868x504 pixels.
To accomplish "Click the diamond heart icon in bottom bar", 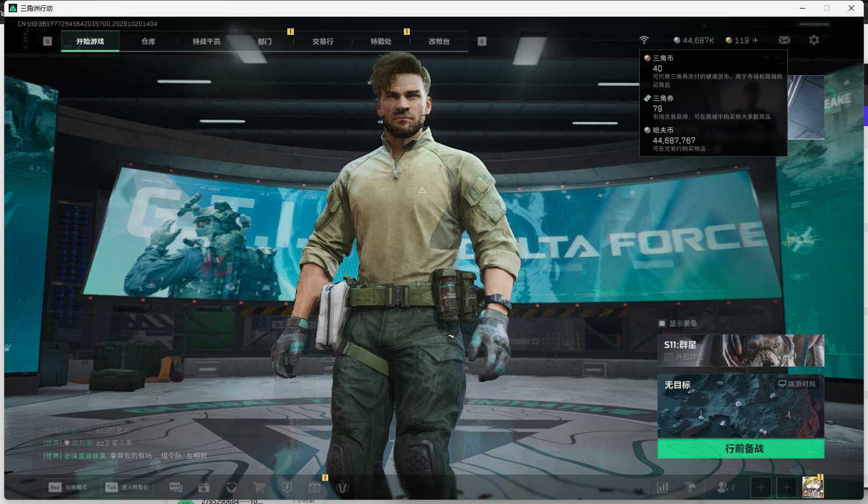I will [x=232, y=487].
